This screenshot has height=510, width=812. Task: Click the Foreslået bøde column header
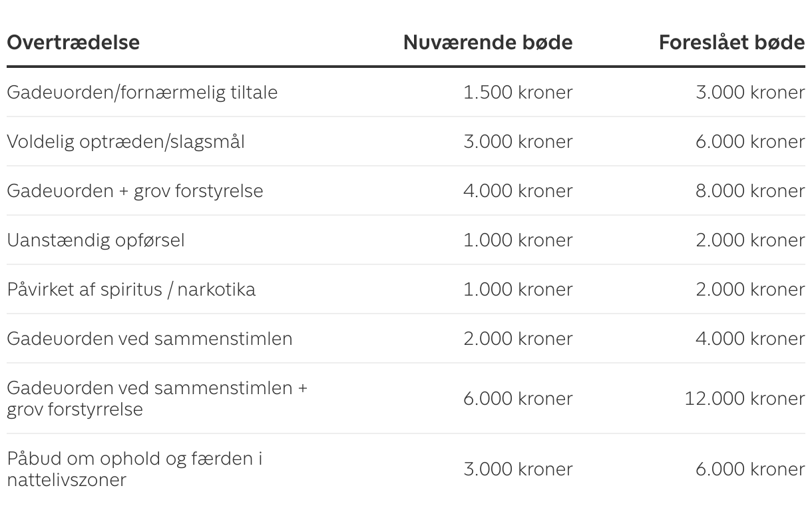[x=732, y=43]
